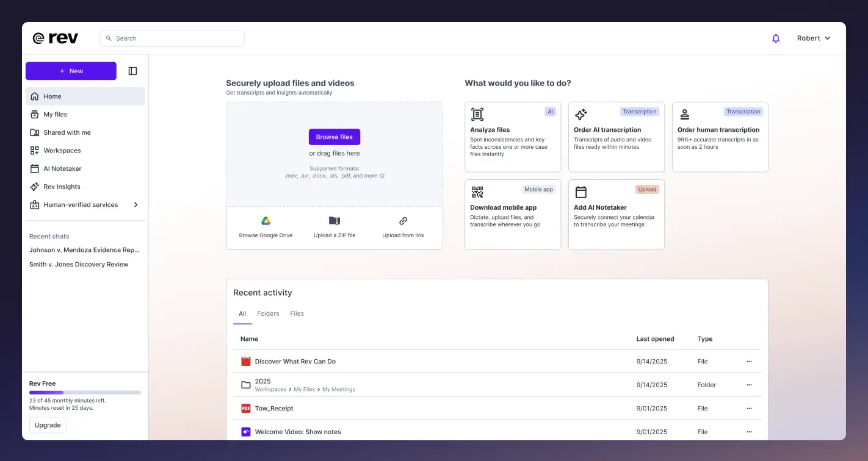
Task: Select the Files tab under Recent activity
Action: [x=297, y=313]
